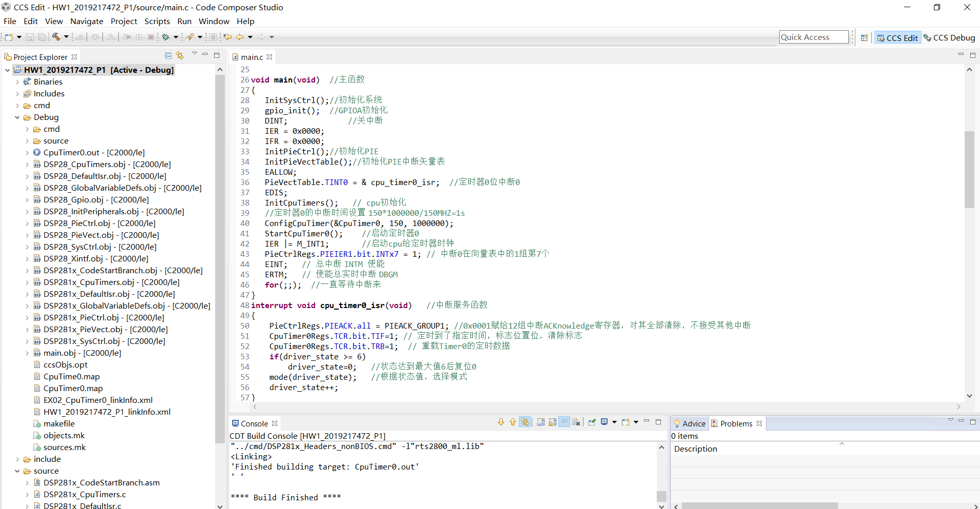Click the Save All toolbar icon
The width and height of the screenshot is (980, 509).
click(42, 37)
